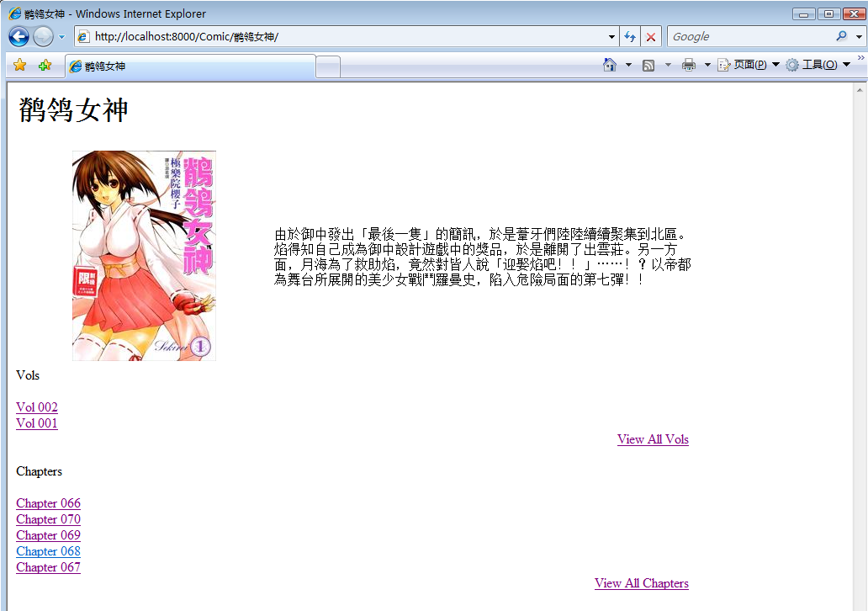The image size is (868, 611).
Task: Open a new blank tab
Action: (x=328, y=67)
